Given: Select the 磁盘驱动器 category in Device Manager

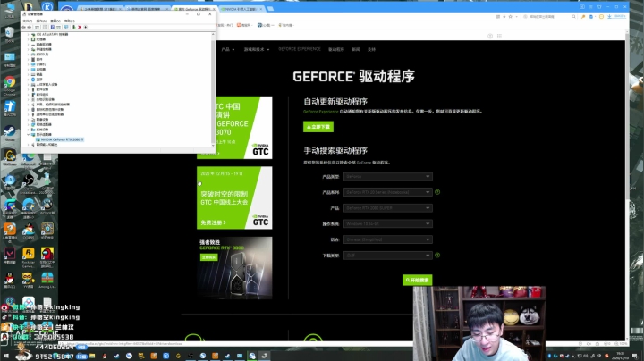Looking at the screenshot, I should (x=41, y=45).
